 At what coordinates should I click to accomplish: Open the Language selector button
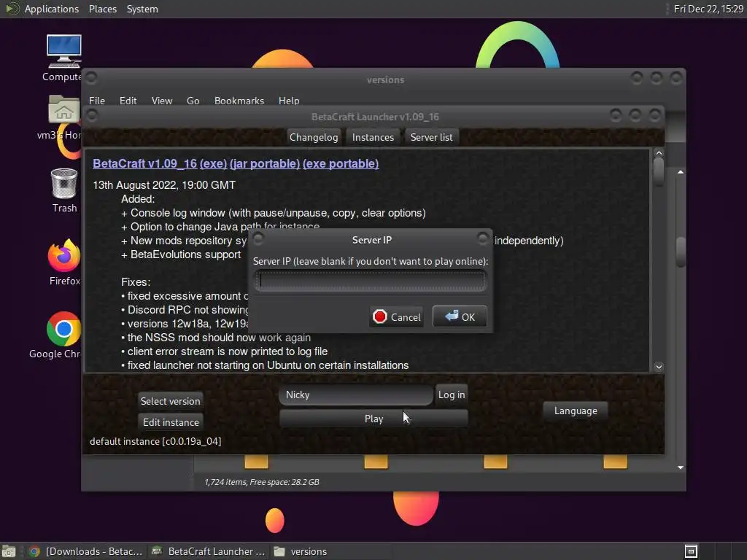click(x=576, y=411)
